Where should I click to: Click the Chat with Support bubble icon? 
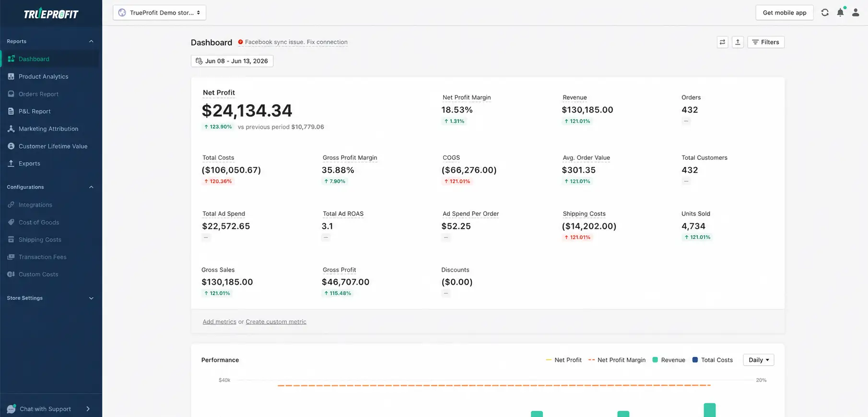pos(11,409)
